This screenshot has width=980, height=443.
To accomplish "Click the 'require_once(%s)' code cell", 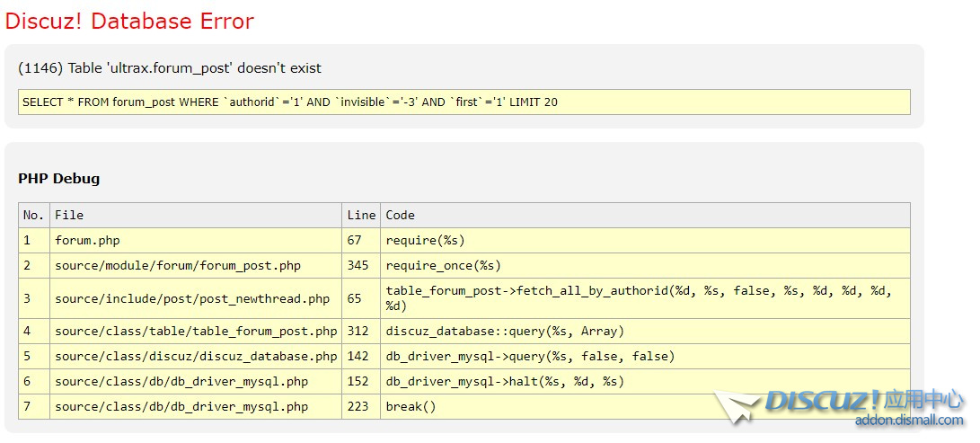I will pos(645,266).
